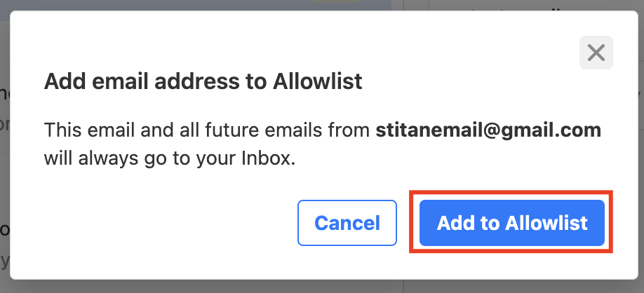This screenshot has width=644, height=293.
Task: Click the "Add email address to Allowlist" heading
Action: coord(203,81)
